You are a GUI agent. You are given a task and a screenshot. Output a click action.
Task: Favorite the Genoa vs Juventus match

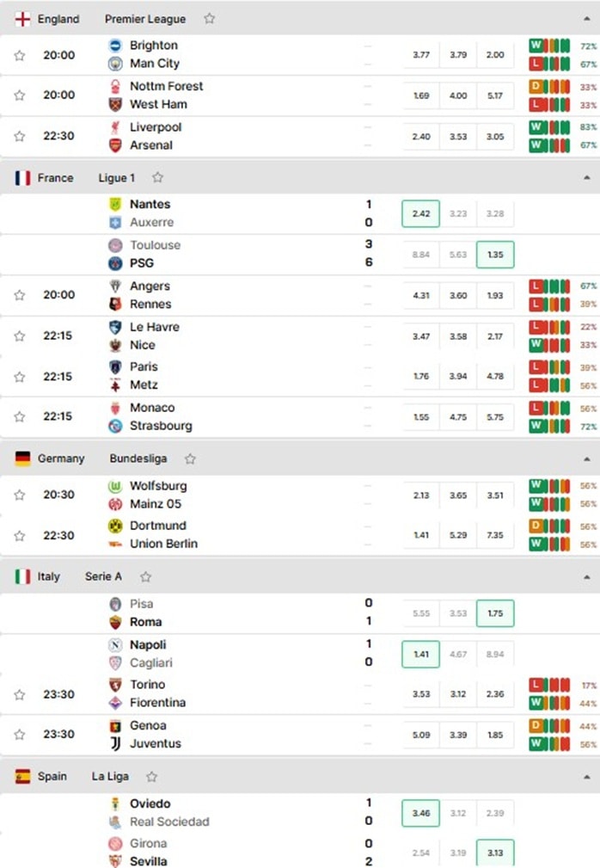point(20,735)
